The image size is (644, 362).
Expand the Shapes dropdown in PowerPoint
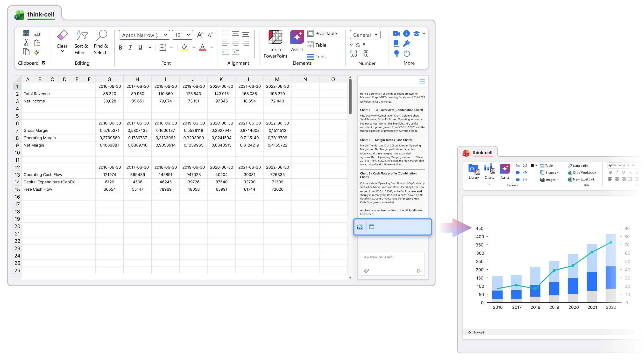click(x=558, y=173)
